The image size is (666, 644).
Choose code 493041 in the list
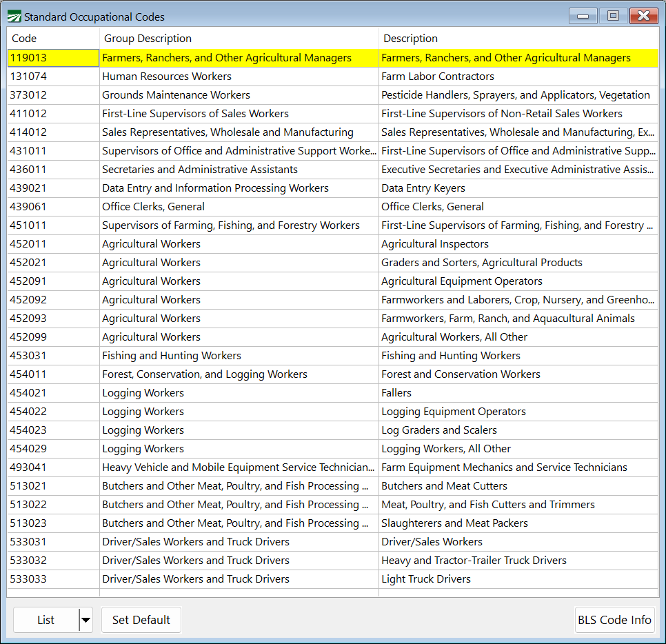point(29,467)
